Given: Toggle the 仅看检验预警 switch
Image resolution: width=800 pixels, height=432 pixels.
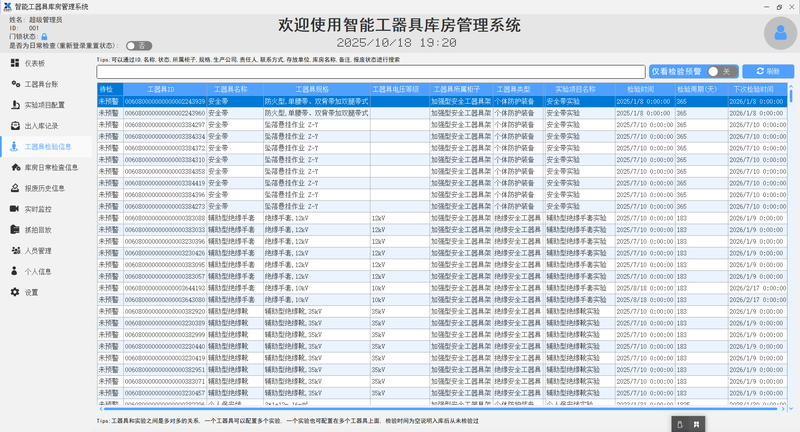Looking at the screenshot, I should (722, 71).
